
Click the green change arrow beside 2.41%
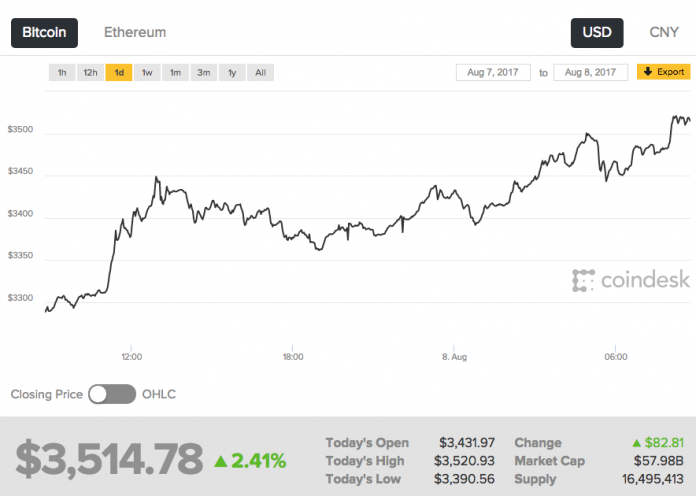[220, 461]
